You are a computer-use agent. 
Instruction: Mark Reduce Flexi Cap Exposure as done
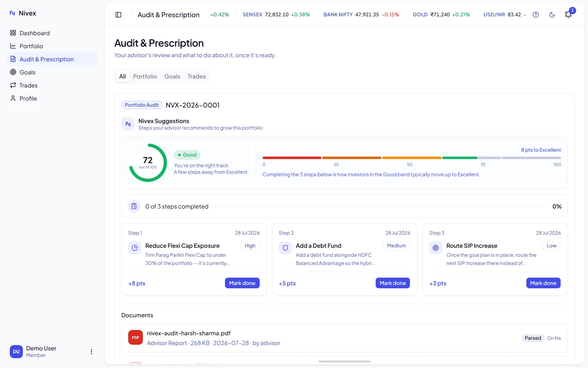(x=242, y=283)
